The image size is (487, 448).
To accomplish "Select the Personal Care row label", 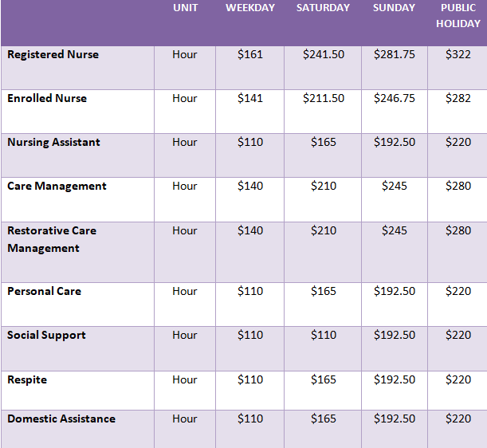I will [x=44, y=291].
